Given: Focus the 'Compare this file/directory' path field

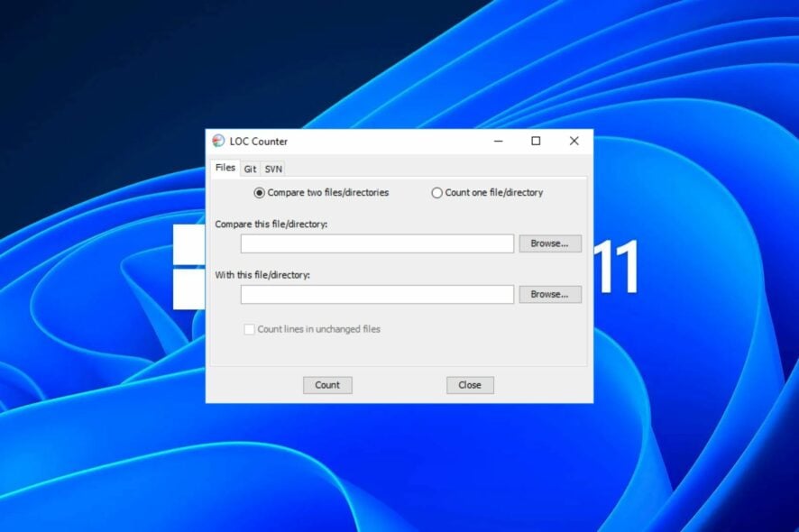Looking at the screenshot, I should [377, 243].
